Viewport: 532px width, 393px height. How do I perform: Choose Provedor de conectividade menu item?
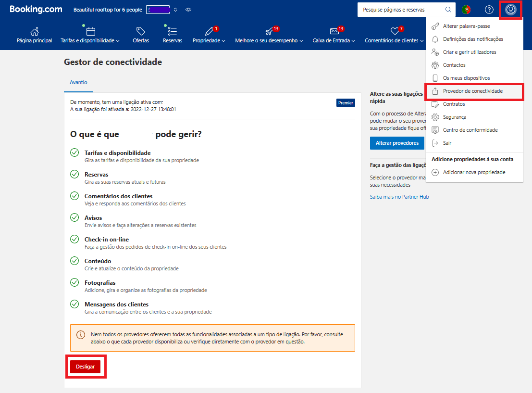(x=474, y=91)
